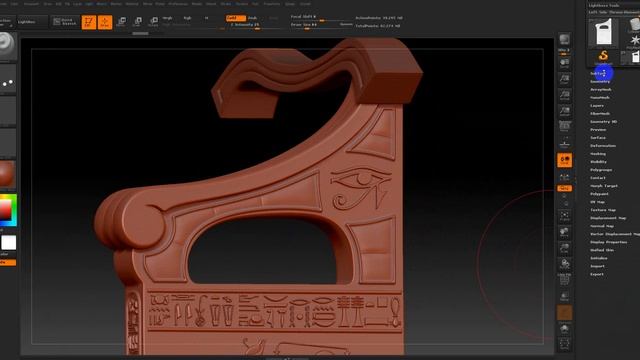This screenshot has height=360, width=640.
Task: Open the texture selector slot
Action: click(x=8, y=142)
